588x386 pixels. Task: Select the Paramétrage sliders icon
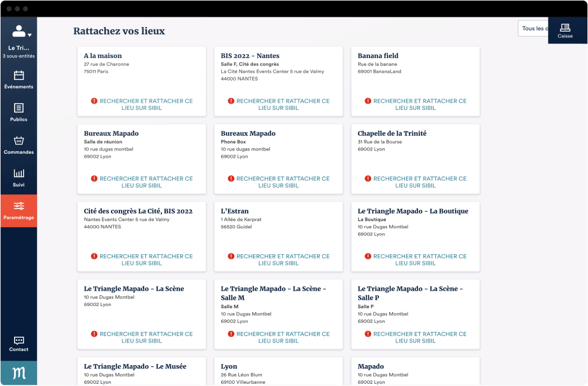tap(19, 206)
